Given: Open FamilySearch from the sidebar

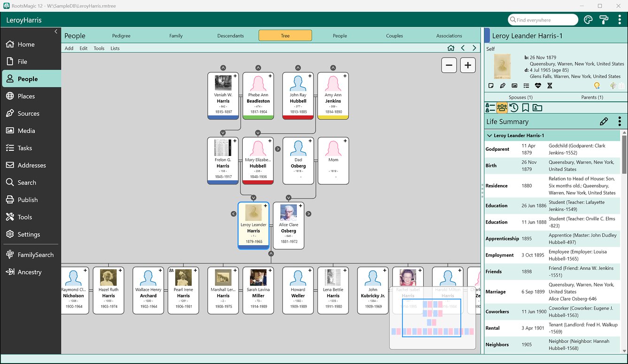Looking at the screenshot, I should point(31,255).
